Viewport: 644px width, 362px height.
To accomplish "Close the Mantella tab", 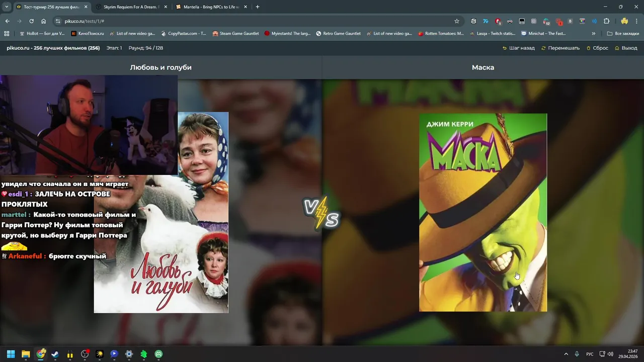I will pos(246,7).
